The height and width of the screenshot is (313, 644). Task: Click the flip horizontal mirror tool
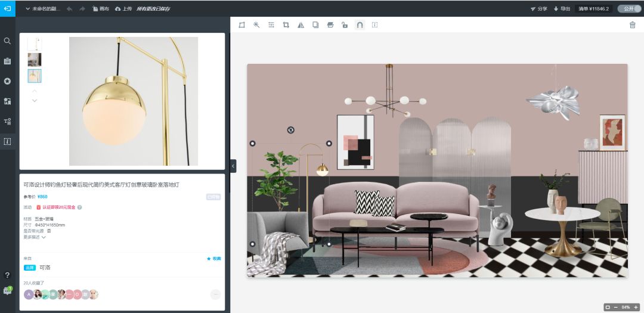[x=301, y=25]
